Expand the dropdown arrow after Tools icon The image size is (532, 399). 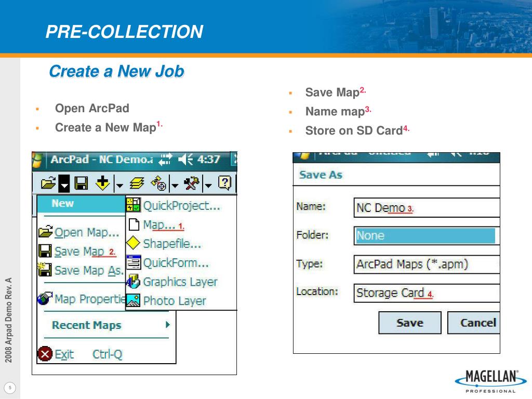pyautogui.click(x=208, y=185)
